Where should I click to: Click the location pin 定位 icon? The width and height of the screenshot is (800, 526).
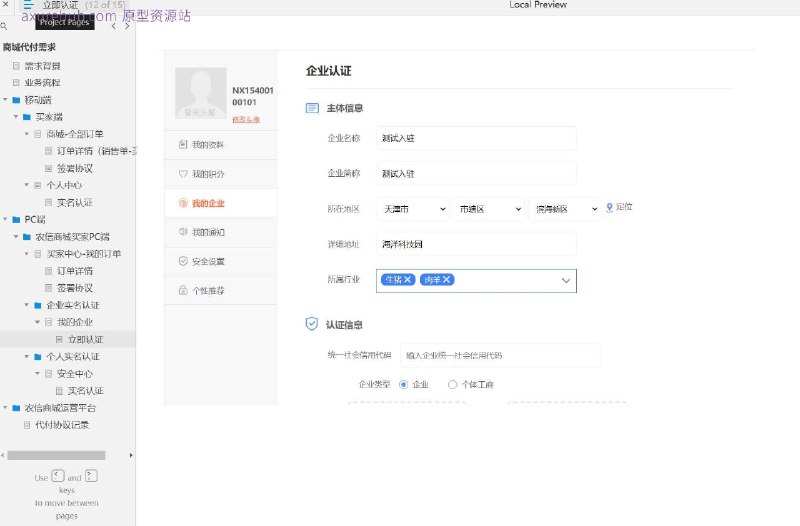609,208
